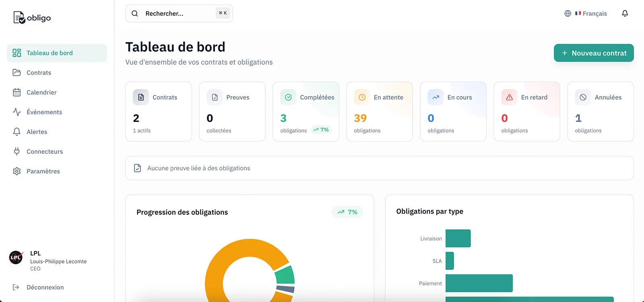Click the trend arrow icon in En cours card

(x=436, y=97)
